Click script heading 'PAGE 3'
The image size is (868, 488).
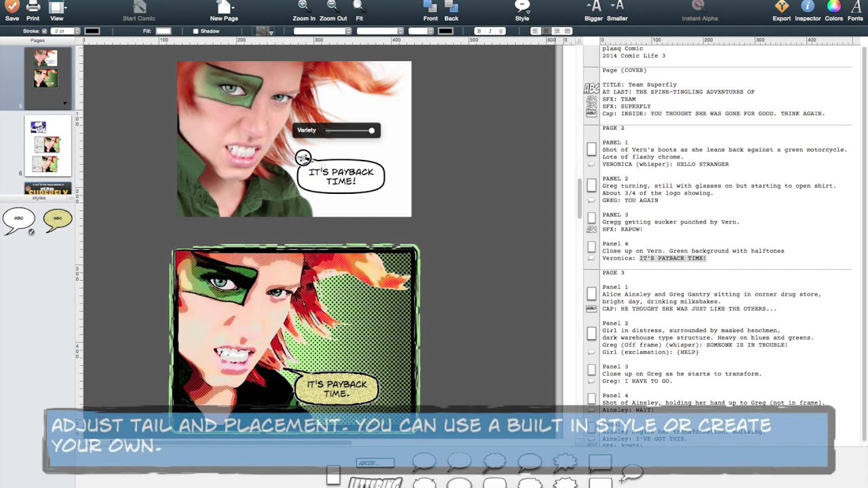tap(613, 273)
